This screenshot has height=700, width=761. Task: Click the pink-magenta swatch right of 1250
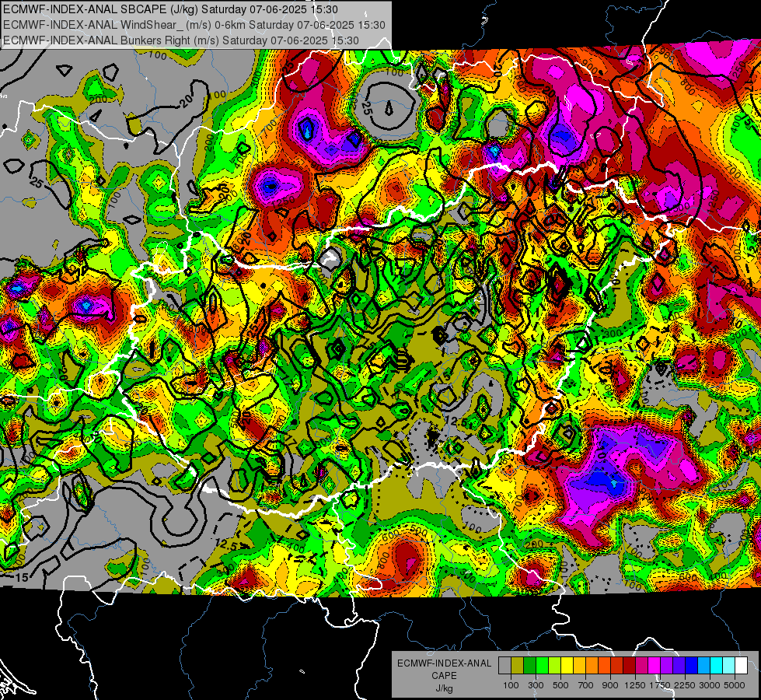tap(641, 666)
